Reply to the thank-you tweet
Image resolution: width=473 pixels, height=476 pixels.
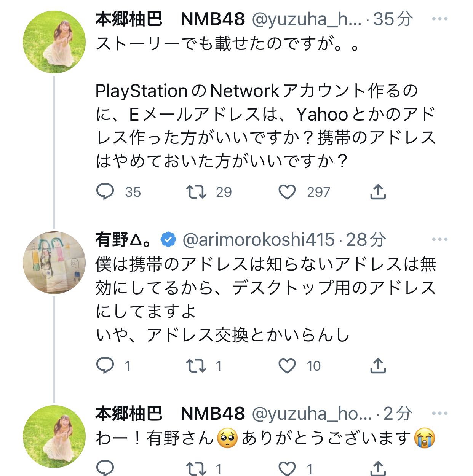click(x=105, y=468)
